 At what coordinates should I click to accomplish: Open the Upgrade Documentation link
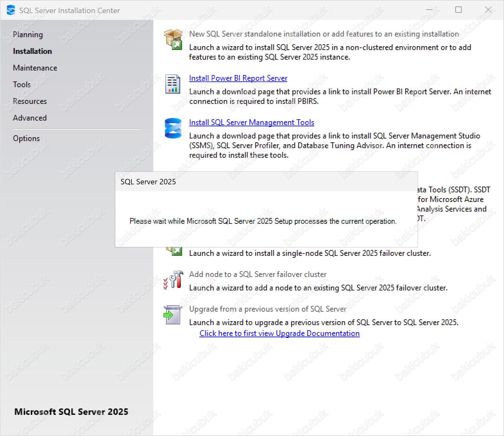coord(279,333)
